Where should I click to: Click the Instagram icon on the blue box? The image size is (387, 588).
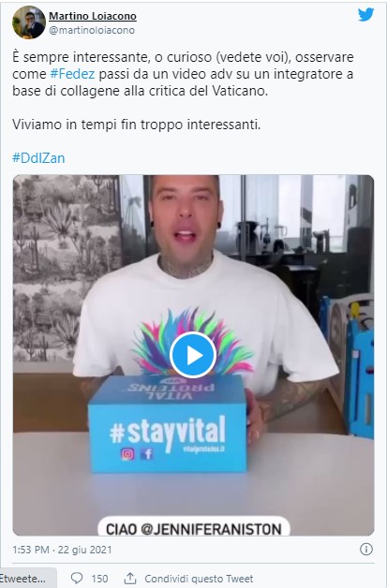point(127,454)
